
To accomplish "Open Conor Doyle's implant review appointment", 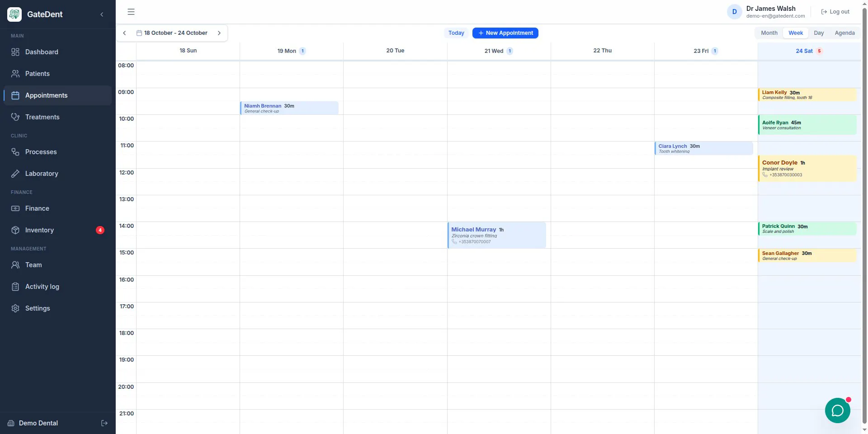I will [x=807, y=169].
